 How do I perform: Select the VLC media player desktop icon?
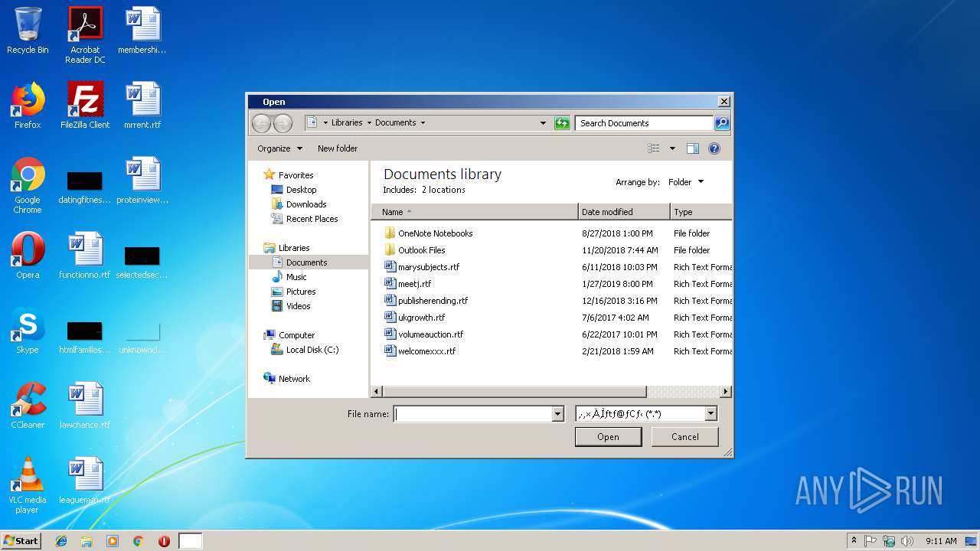point(28,485)
